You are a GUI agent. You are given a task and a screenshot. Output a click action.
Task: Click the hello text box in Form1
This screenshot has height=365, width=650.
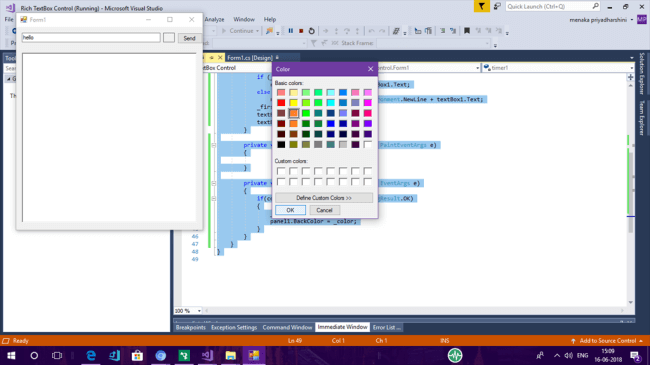pos(91,37)
